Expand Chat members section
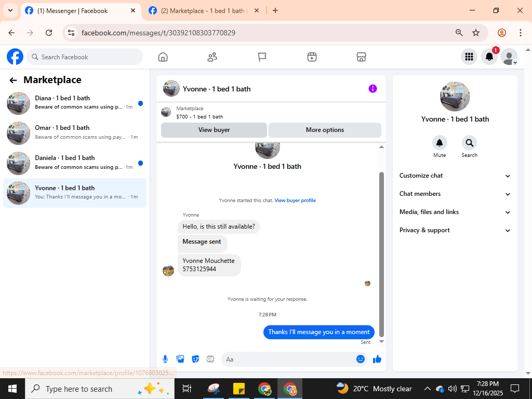 (455, 194)
